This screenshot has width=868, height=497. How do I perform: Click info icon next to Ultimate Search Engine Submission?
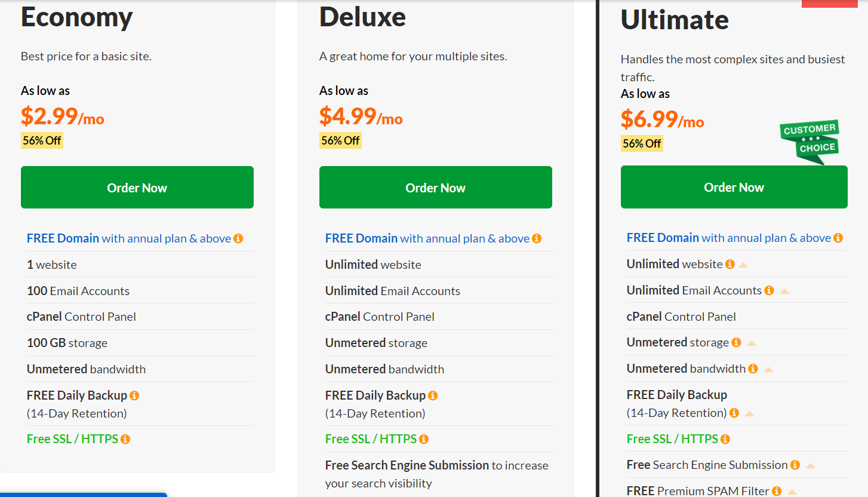(x=795, y=465)
